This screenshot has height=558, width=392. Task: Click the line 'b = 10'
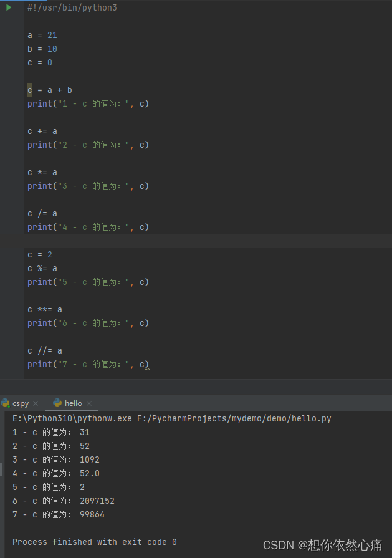[x=42, y=49]
